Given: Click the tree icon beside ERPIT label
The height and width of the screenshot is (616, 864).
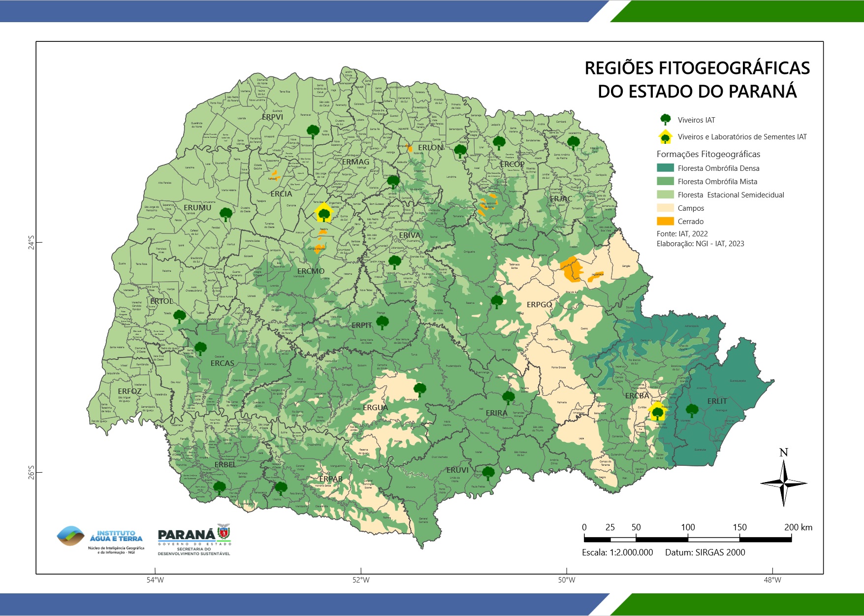Looking at the screenshot, I should [x=383, y=323].
